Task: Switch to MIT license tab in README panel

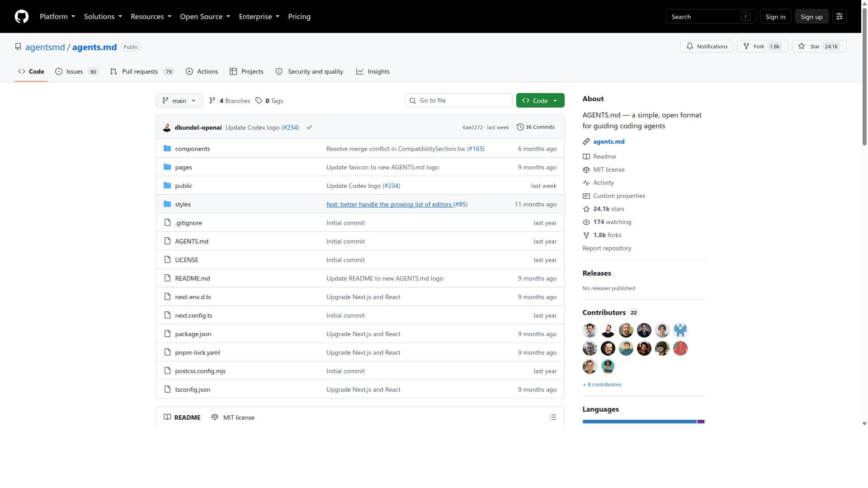Action: [x=233, y=418]
